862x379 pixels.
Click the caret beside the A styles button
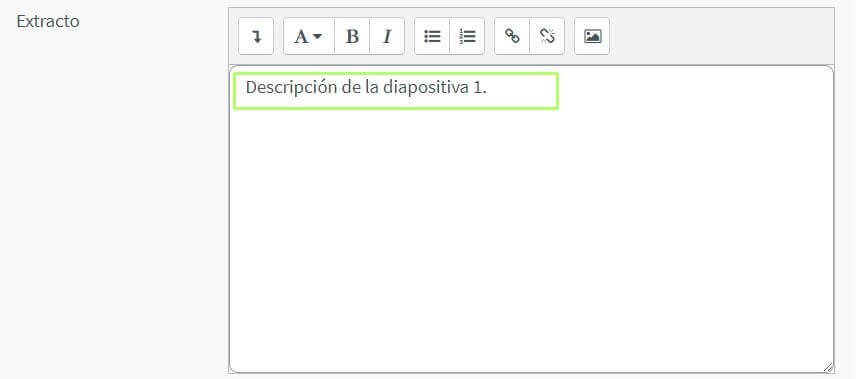[318, 37]
